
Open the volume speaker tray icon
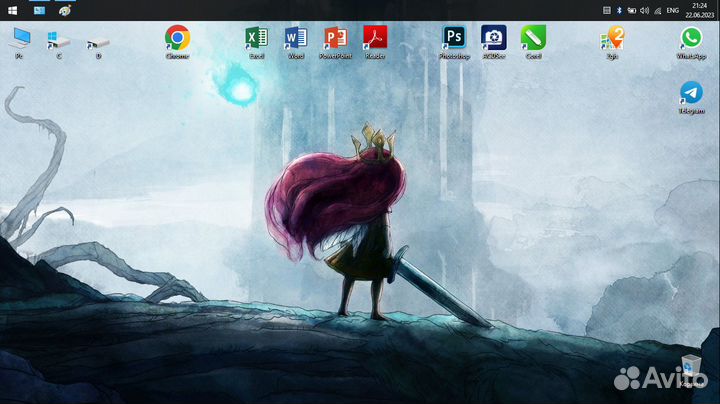tap(645, 10)
